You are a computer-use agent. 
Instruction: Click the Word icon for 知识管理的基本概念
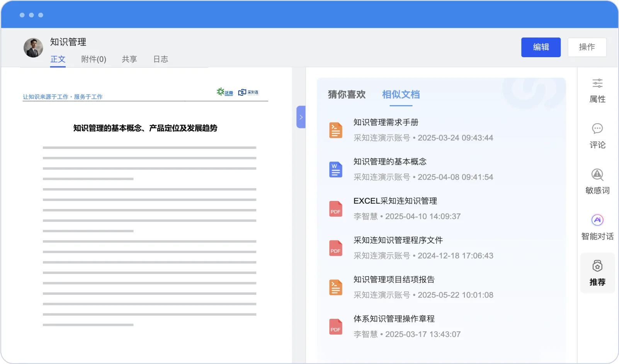point(336,170)
